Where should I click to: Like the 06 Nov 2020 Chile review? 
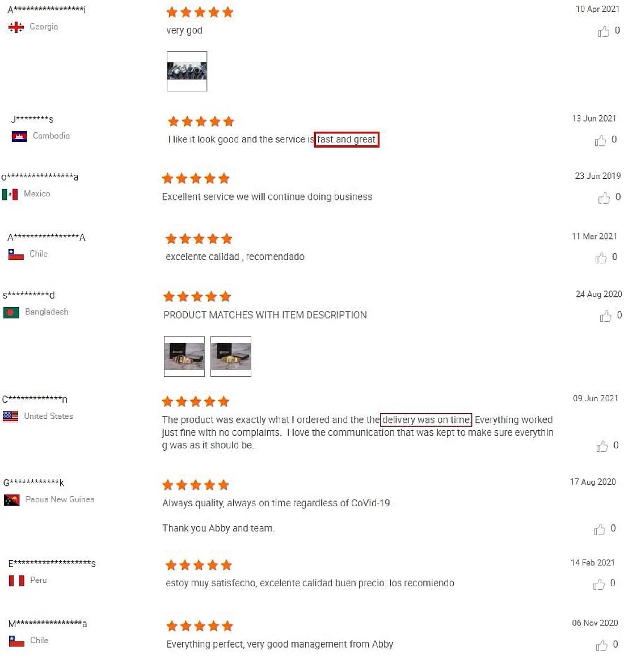pos(602,645)
